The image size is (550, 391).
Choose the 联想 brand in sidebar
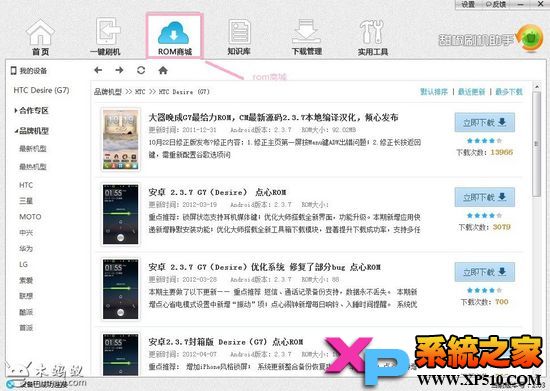tap(26, 296)
